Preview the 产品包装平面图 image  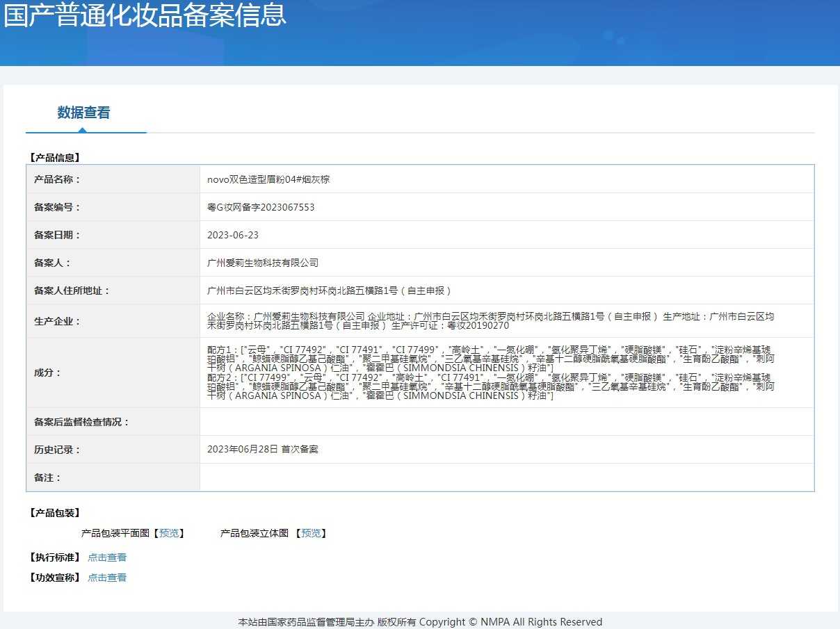[168, 533]
